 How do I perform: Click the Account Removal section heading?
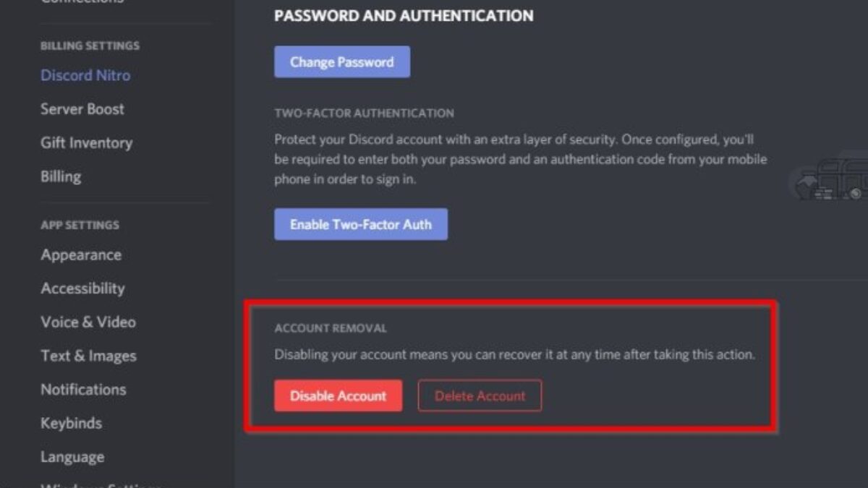(331, 328)
